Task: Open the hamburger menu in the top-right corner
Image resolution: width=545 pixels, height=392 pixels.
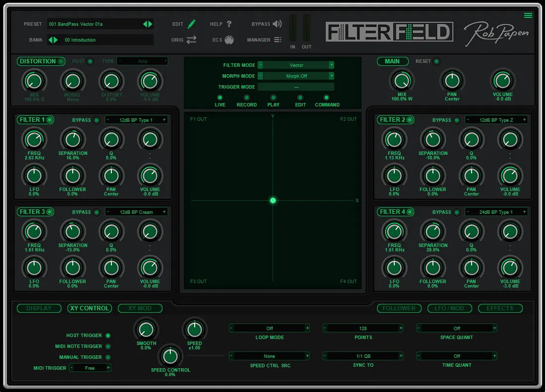Action: 528,15
